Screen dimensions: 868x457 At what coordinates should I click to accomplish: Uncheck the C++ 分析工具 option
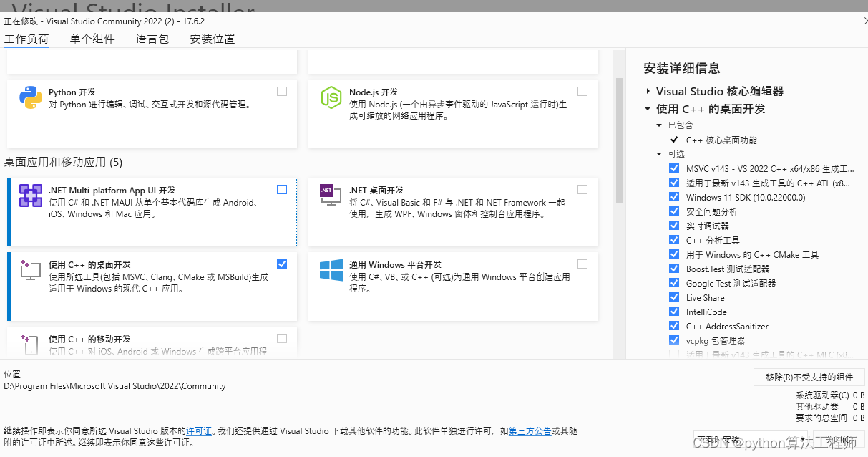tap(674, 240)
